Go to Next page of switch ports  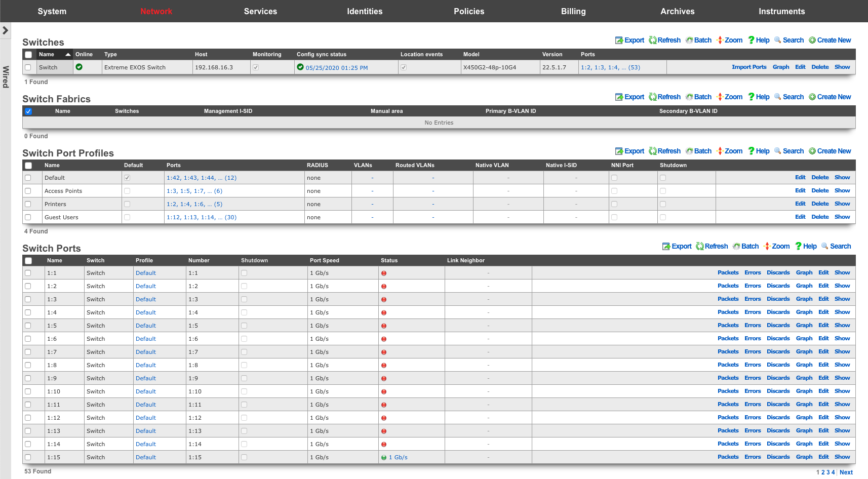coord(846,472)
